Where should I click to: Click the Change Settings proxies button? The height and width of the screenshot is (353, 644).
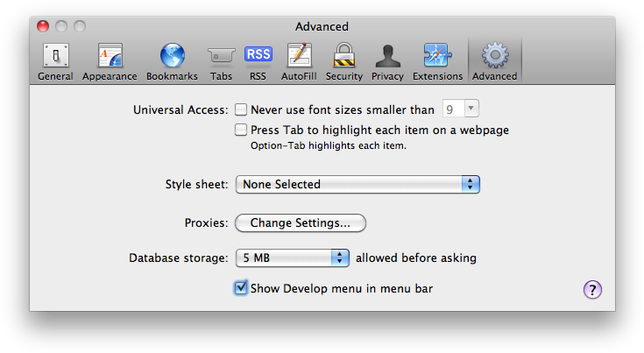[x=300, y=222]
